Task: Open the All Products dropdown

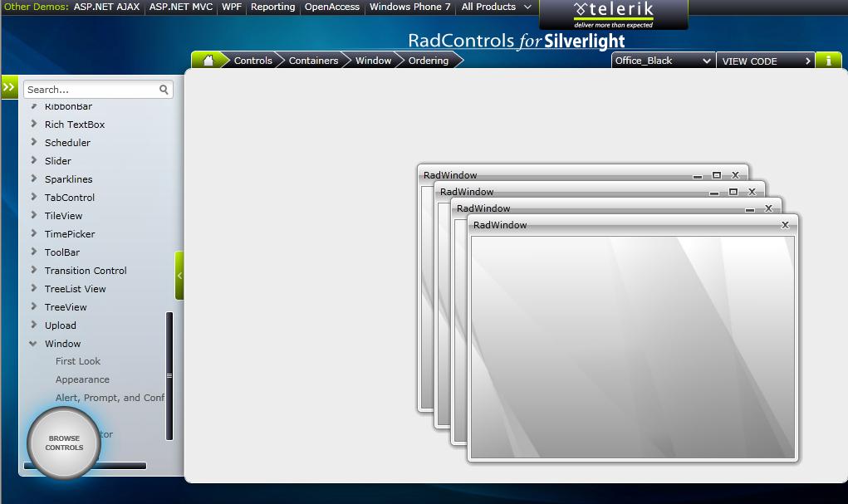Action: coord(496,7)
